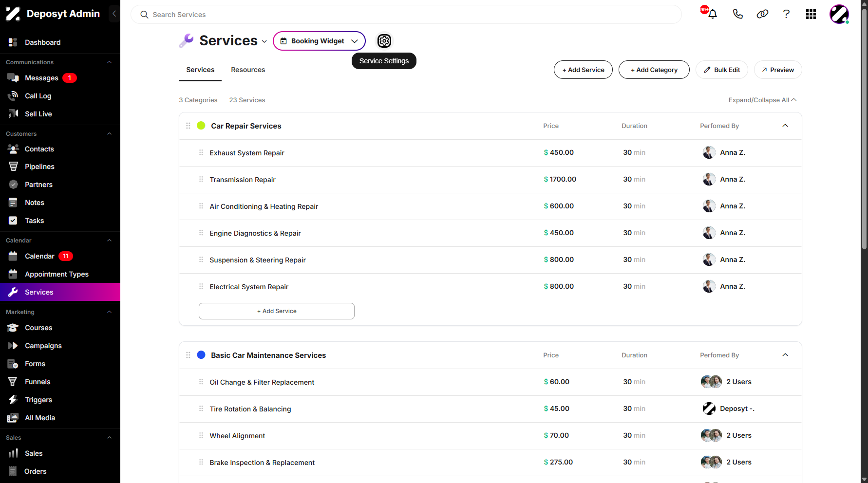
Task: Open the apps grid icon
Action: pyautogui.click(x=811, y=14)
